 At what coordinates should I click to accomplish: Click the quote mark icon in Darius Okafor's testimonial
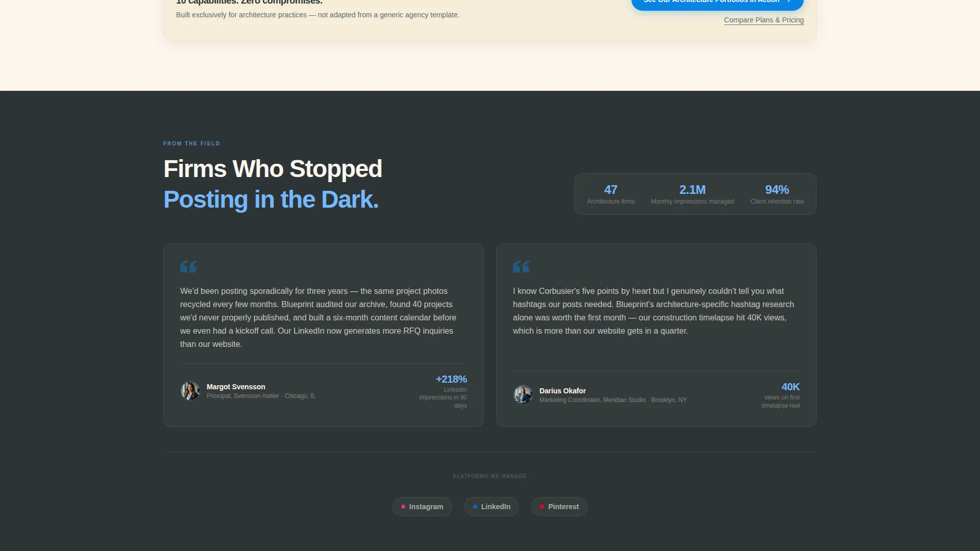521,266
